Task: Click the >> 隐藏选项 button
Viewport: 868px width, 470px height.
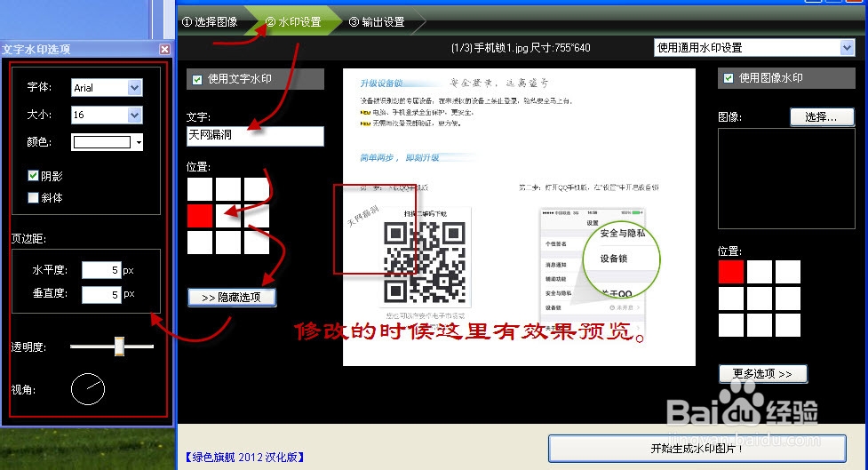Action: 232,298
